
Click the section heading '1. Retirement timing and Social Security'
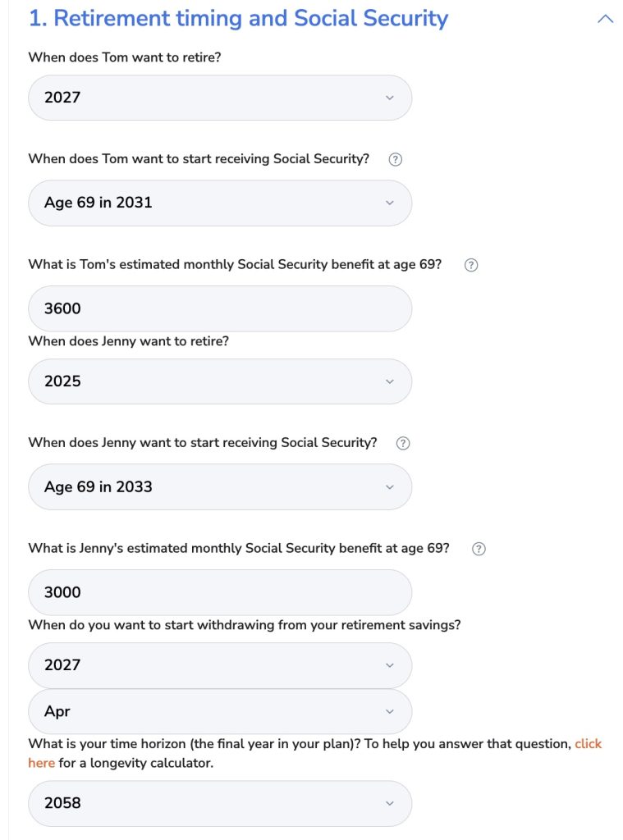point(238,18)
